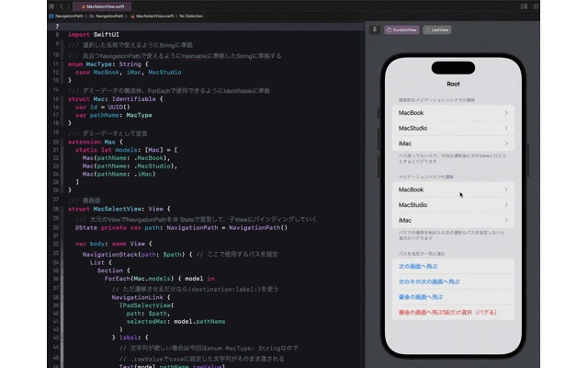This screenshot has width=588, height=368.
Task: Click IPadSelectView( code line
Action: point(147,305)
